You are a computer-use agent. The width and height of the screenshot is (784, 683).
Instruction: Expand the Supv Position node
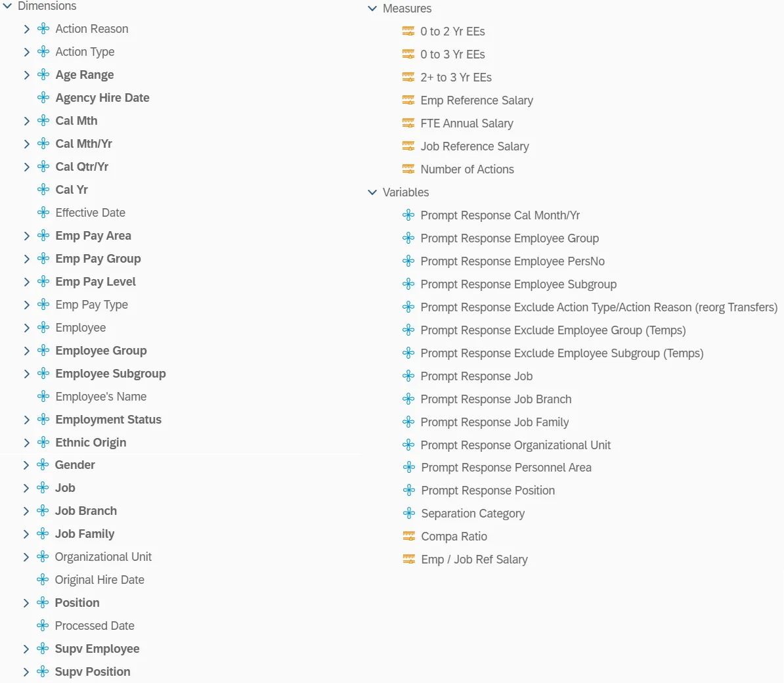tap(26, 672)
